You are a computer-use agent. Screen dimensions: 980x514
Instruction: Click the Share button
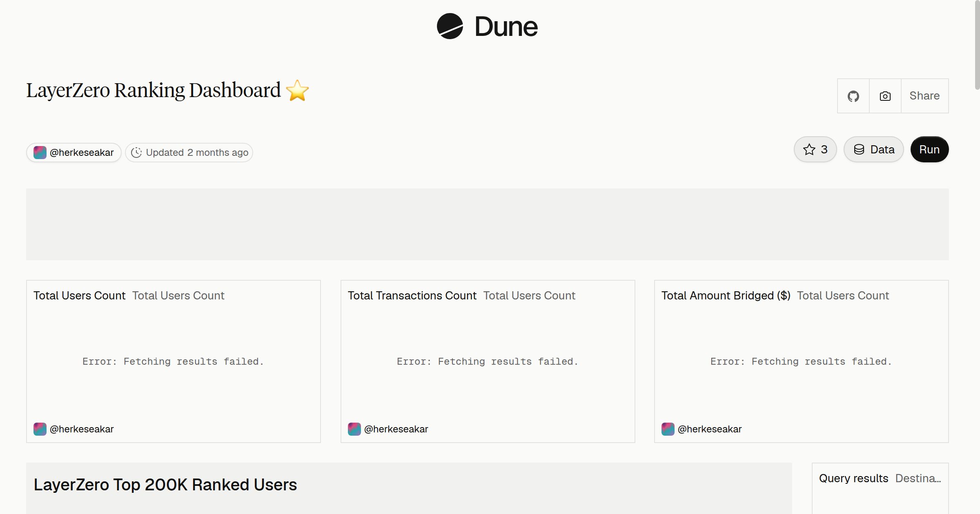[924, 96]
